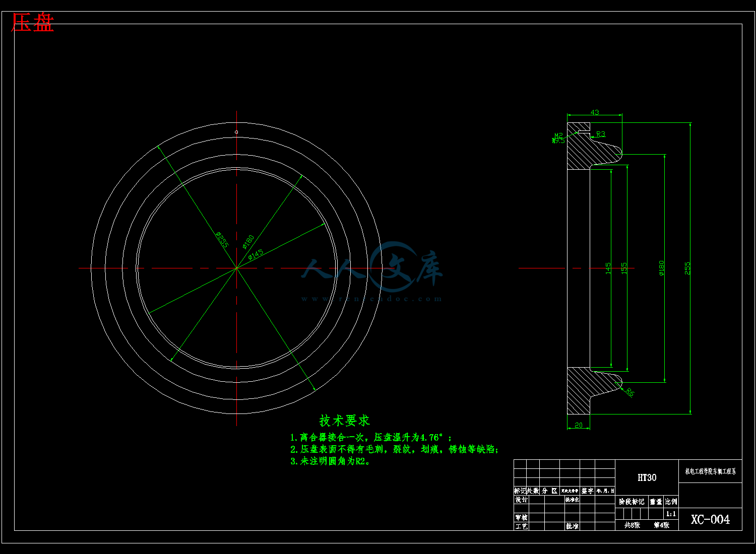Click the drawing number XC-004
756x554 pixels.
[710, 519]
